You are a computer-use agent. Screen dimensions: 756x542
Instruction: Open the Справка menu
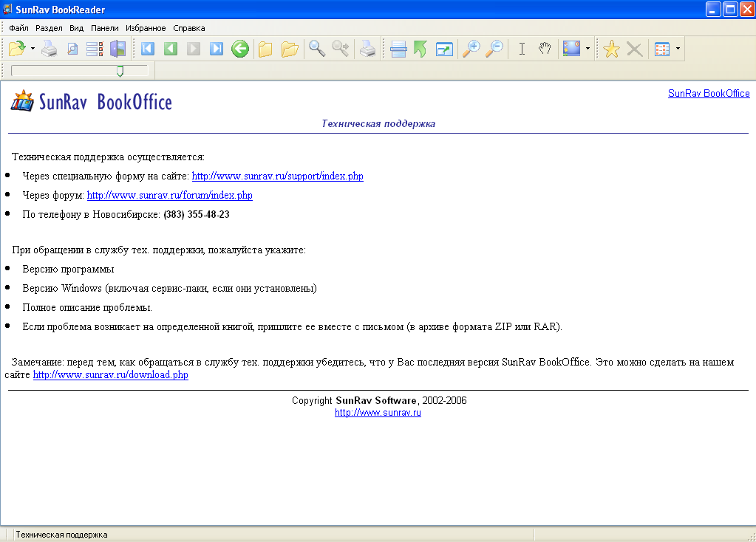(189, 28)
